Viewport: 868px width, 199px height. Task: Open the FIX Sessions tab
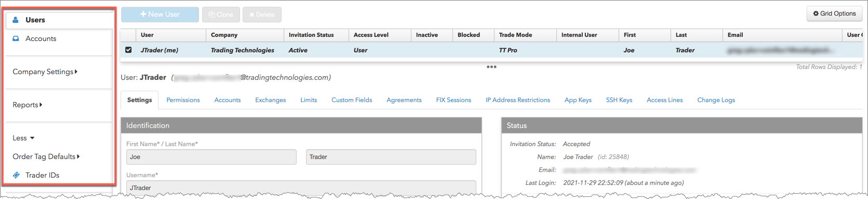tap(453, 100)
